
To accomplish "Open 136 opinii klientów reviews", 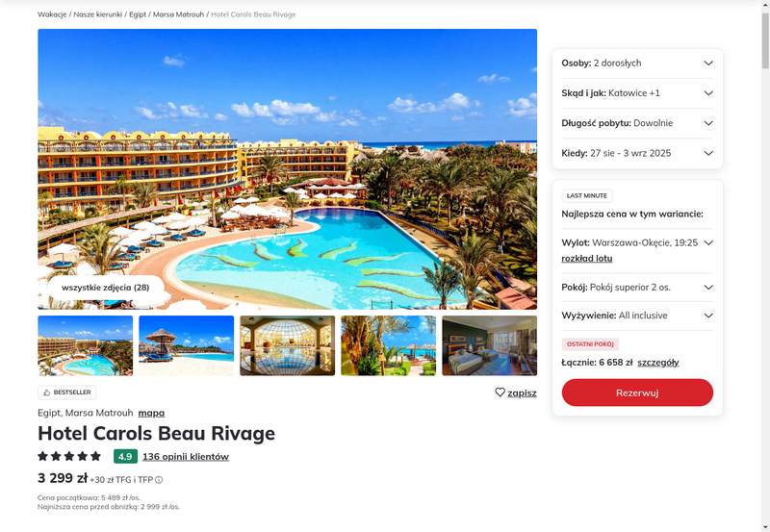I will (186, 457).
